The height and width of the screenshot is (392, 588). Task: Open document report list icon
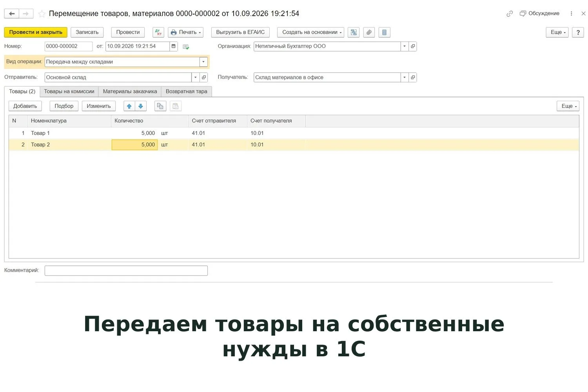(x=384, y=32)
